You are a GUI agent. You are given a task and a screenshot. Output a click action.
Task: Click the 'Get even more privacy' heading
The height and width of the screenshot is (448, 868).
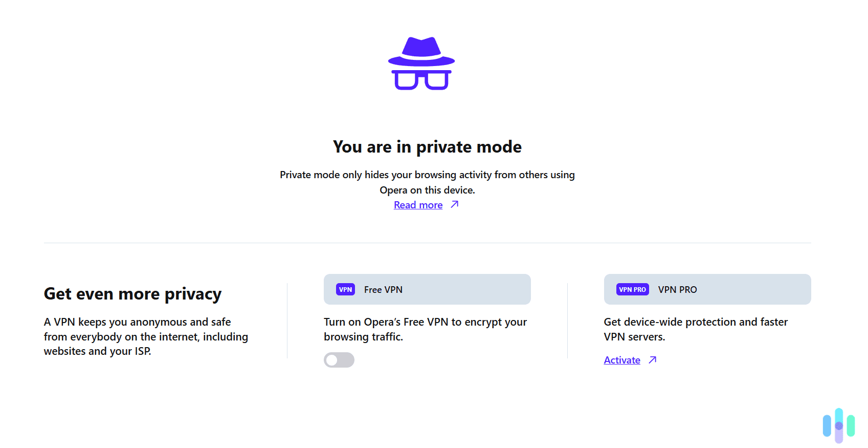coord(132,293)
